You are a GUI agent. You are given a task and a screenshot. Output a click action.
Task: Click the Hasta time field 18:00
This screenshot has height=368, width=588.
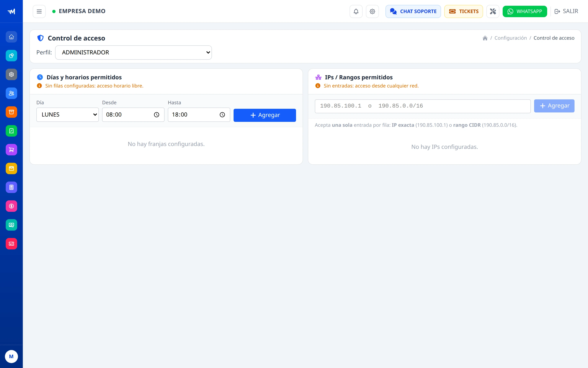(x=199, y=115)
